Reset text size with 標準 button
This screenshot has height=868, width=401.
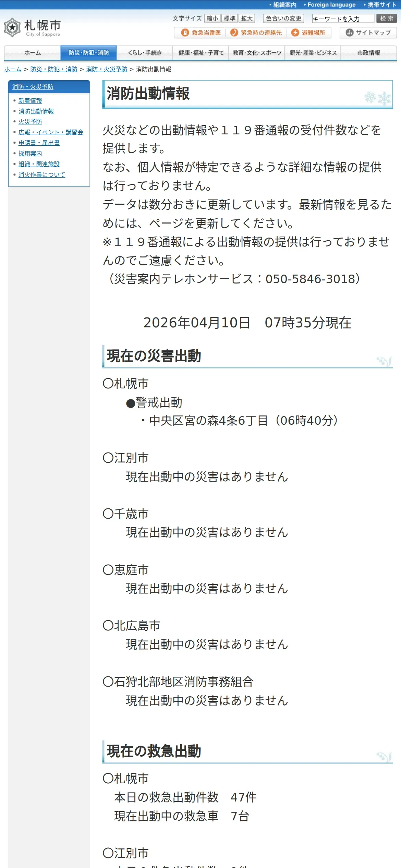pyautogui.click(x=229, y=19)
